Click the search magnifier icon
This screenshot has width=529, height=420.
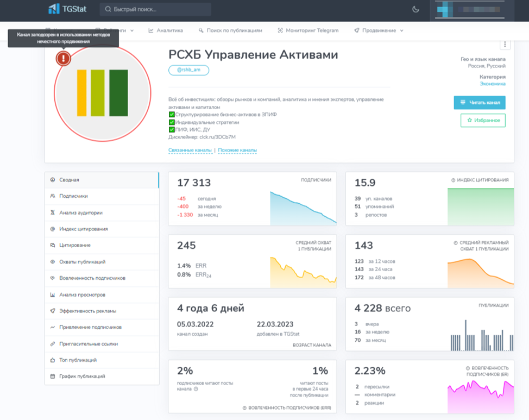[x=108, y=9]
